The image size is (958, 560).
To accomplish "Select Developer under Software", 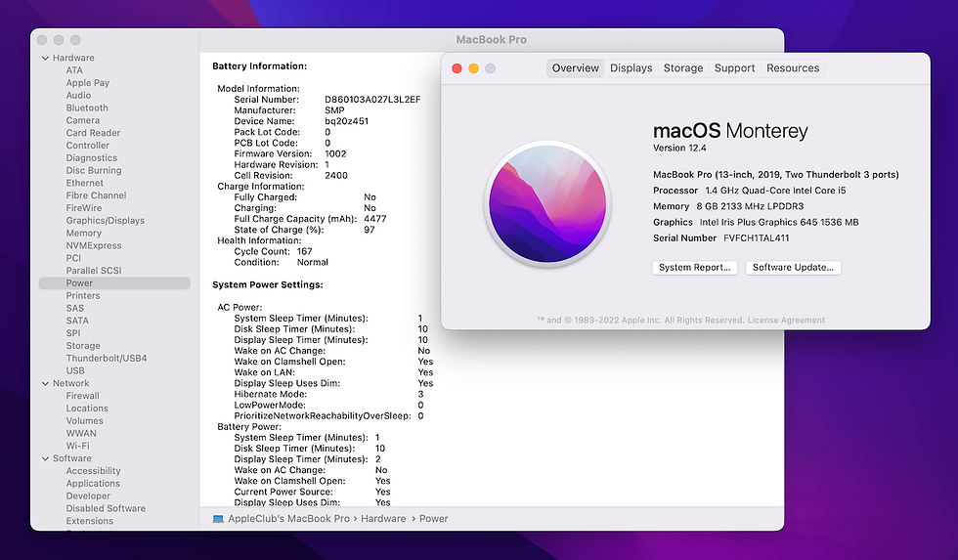I will click(x=88, y=495).
